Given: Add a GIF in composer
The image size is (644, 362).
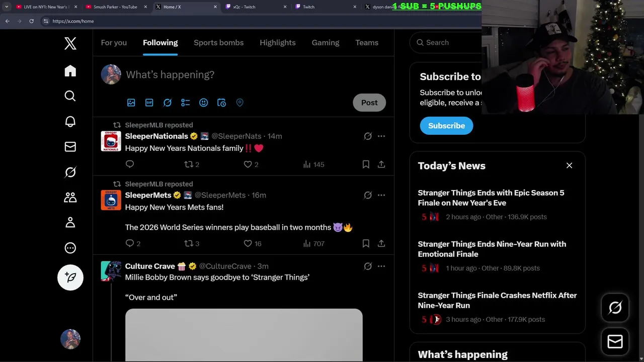Looking at the screenshot, I should [x=149, y=103].
